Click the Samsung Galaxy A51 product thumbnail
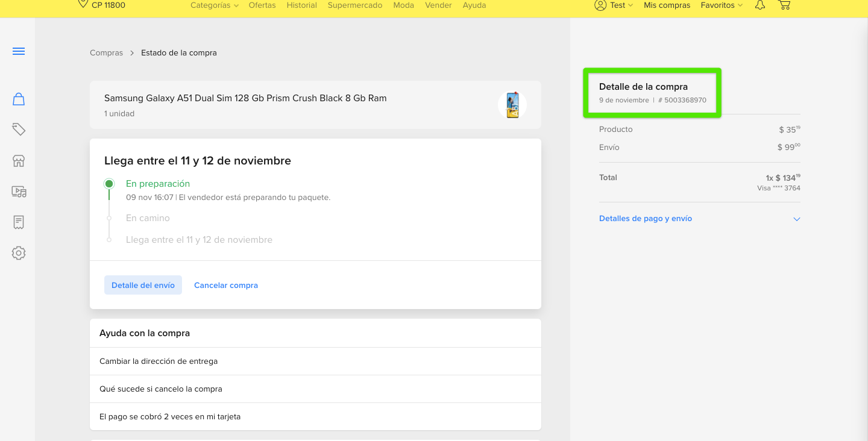The height and width of the screenshot is (441, 868). tap(512, 105)
